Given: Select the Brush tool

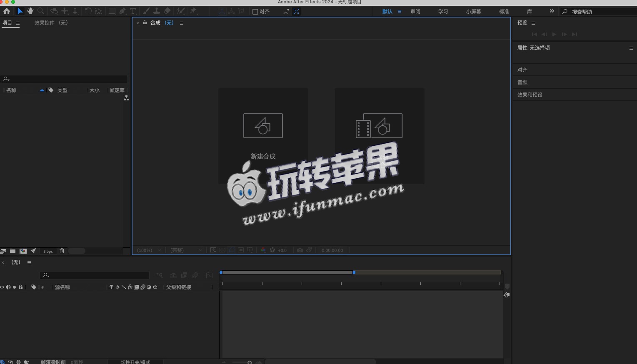Looking at the screenshot, I should pos(146,11).
